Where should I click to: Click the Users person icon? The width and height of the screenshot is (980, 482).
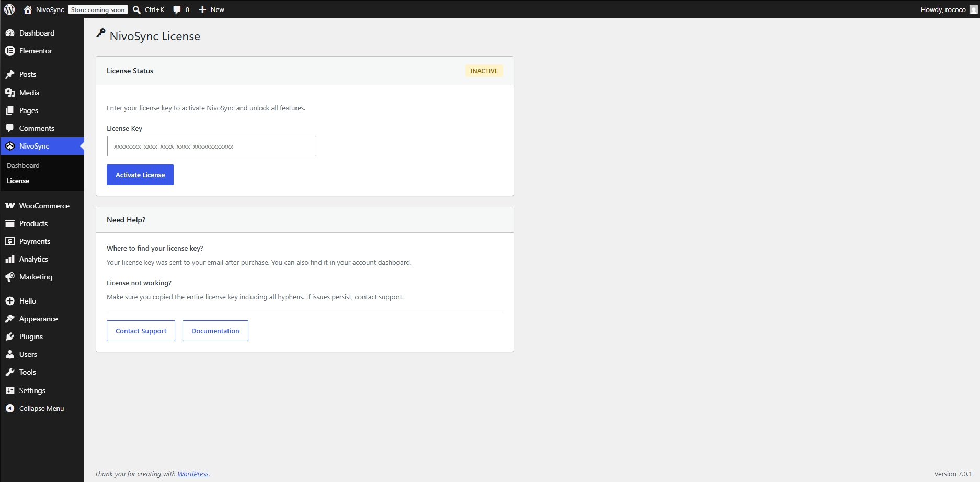(x=10, y=354)
